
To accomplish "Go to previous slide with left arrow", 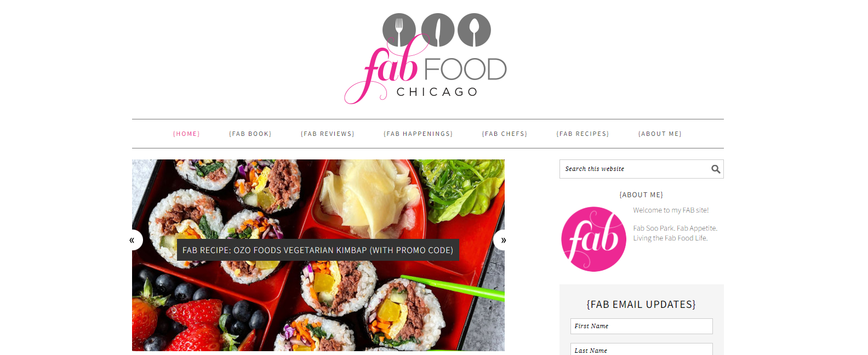I will coord(132,240).
